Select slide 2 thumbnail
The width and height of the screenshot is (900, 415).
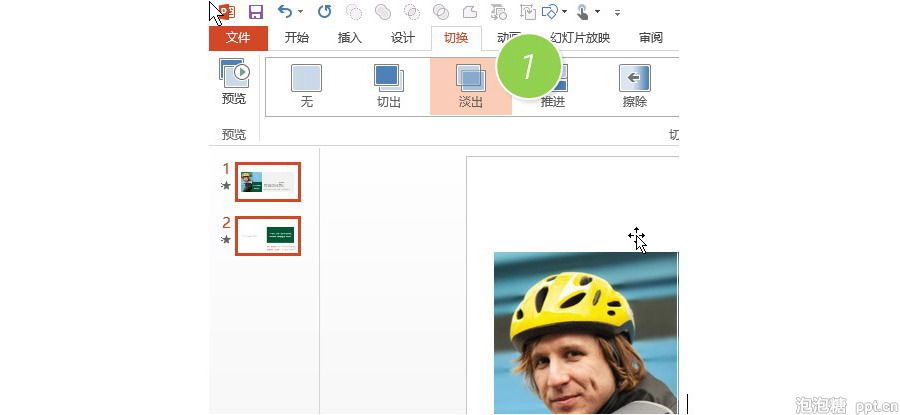click(267, 236)
